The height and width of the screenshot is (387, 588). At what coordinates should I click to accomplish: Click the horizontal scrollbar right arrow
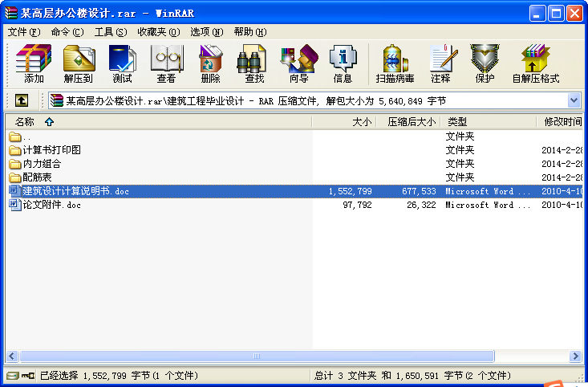(575, 356)
